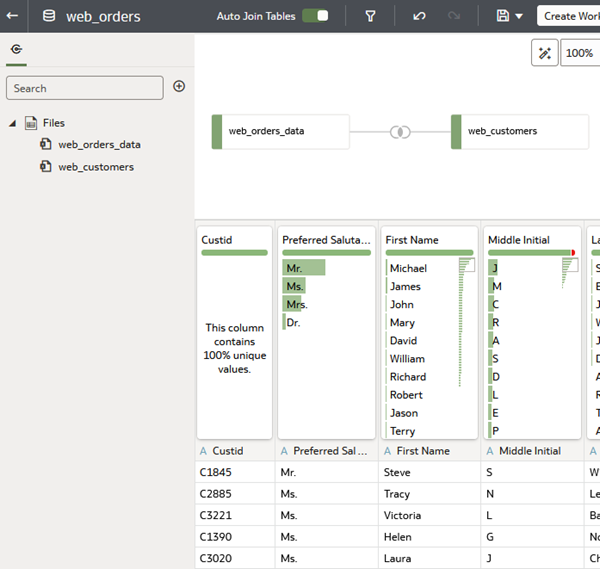The height and width of the screenshot is (569, 600).
Task: Click the join circles between tables
Action: 400,132
